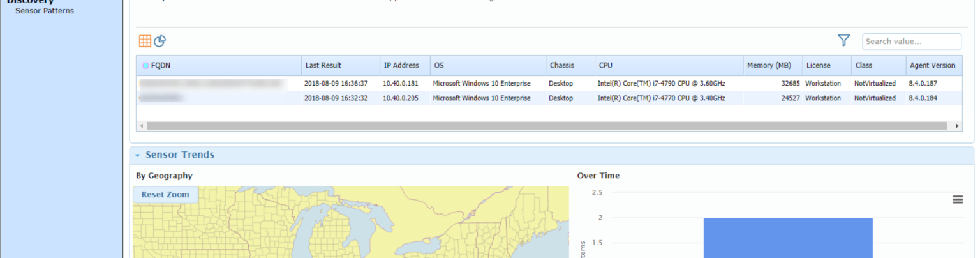Click in the Search value field

pos(911,42)
